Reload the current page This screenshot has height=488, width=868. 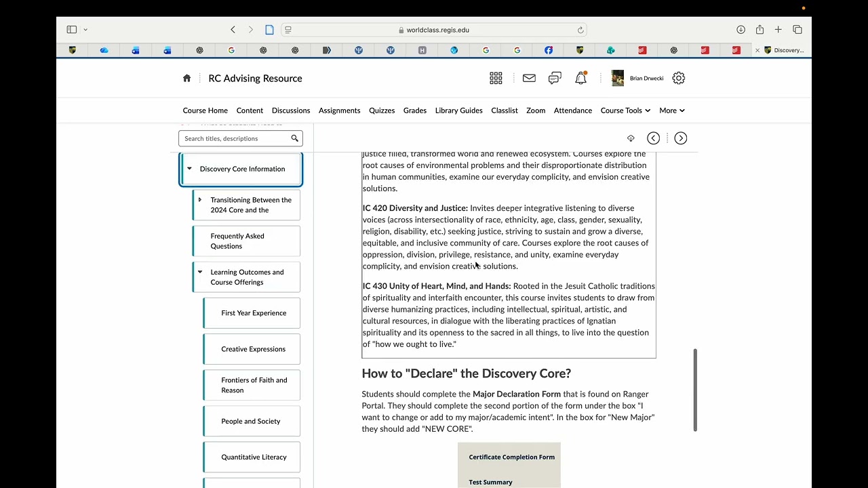tap(580, 30)
